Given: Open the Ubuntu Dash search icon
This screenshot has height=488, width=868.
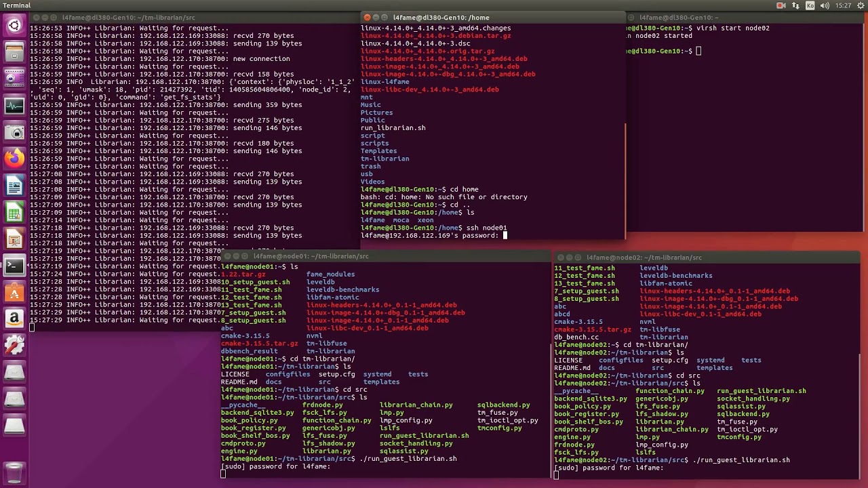Looking at the screenshot, I should click(x=14, y=26).
